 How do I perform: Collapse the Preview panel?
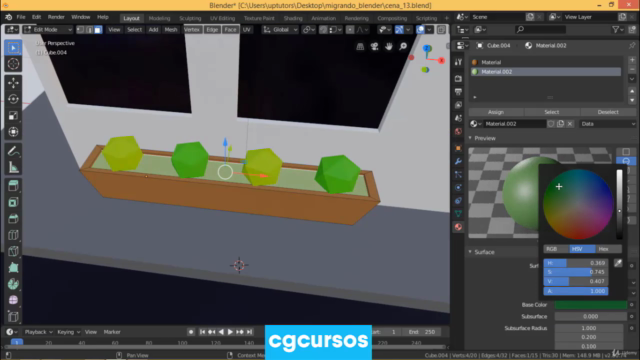(x=485, y=138)
